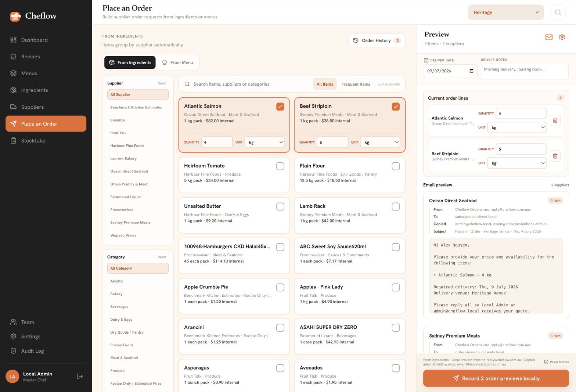Screen dimensions: 576x392
Task: Select the All Items filter tab
Action: click(325, 84)
